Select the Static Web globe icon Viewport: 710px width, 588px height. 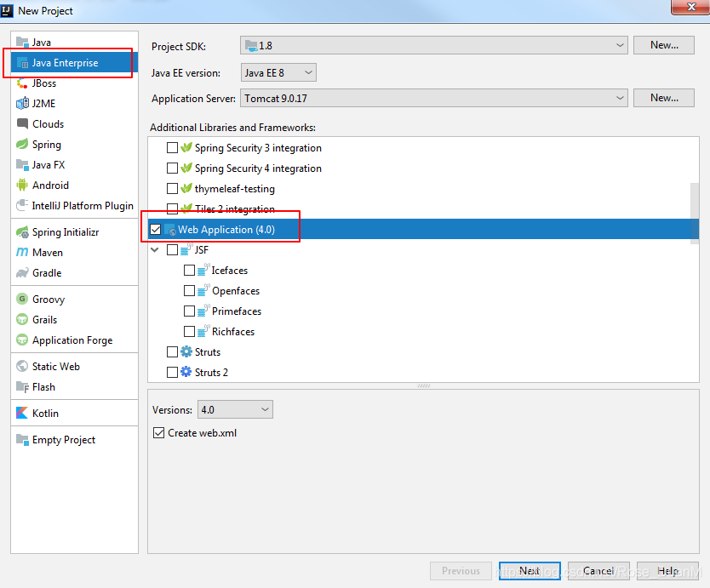pyautogui.click(x=22, y=366)
